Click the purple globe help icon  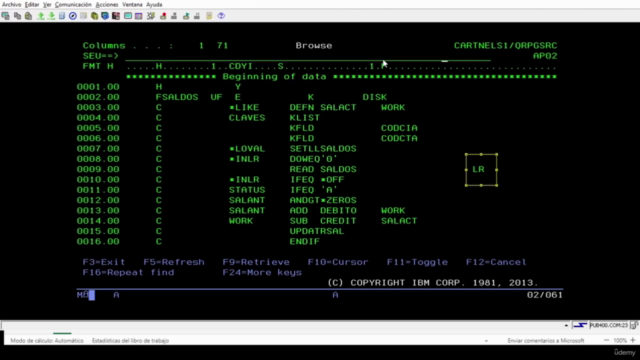coord(221,16)
